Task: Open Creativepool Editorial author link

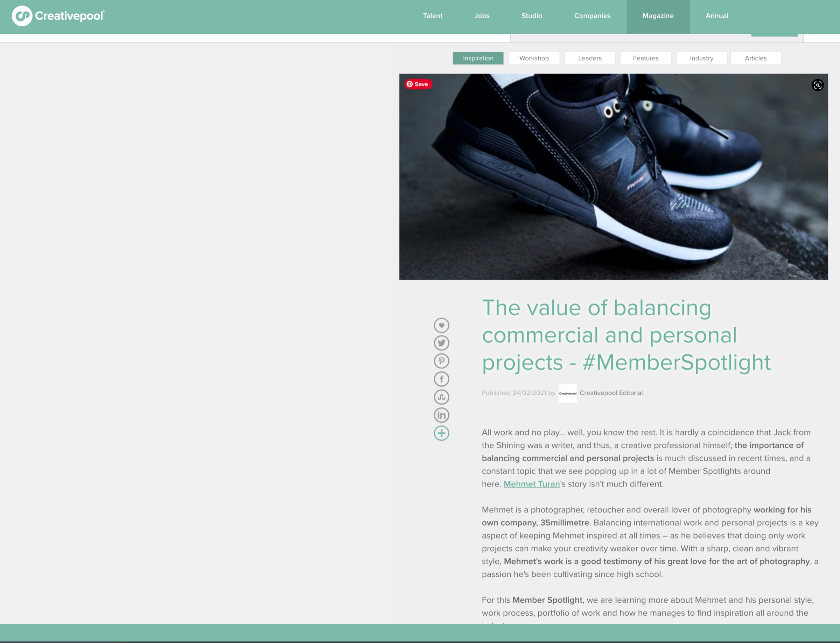Action: pos(611,393)
